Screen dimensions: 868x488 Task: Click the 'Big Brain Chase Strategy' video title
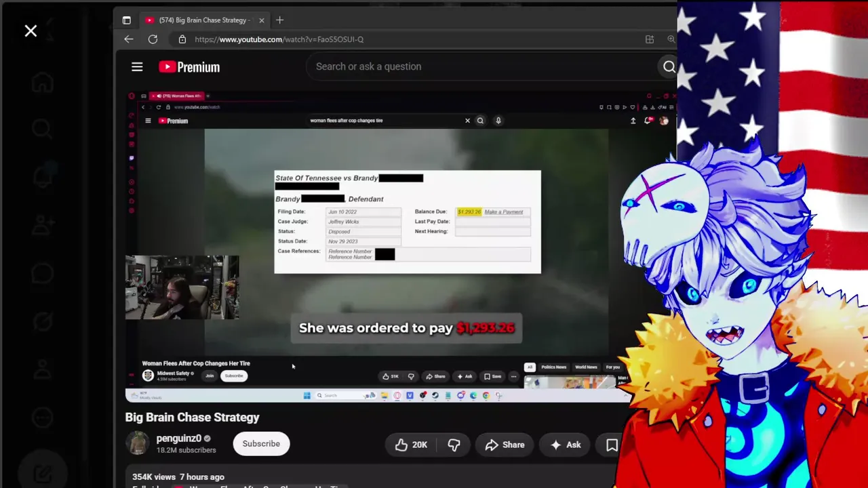[x=193, y=418]
